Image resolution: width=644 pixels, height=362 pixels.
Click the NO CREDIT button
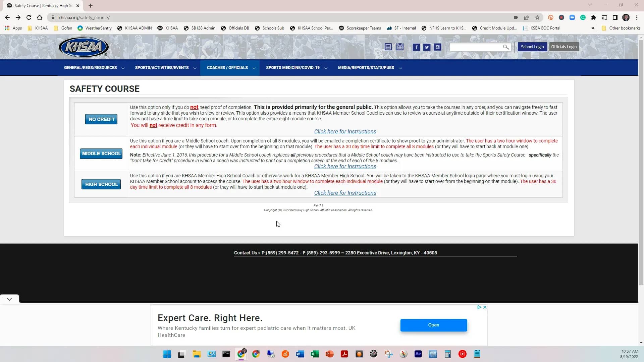tap(101, 119)
